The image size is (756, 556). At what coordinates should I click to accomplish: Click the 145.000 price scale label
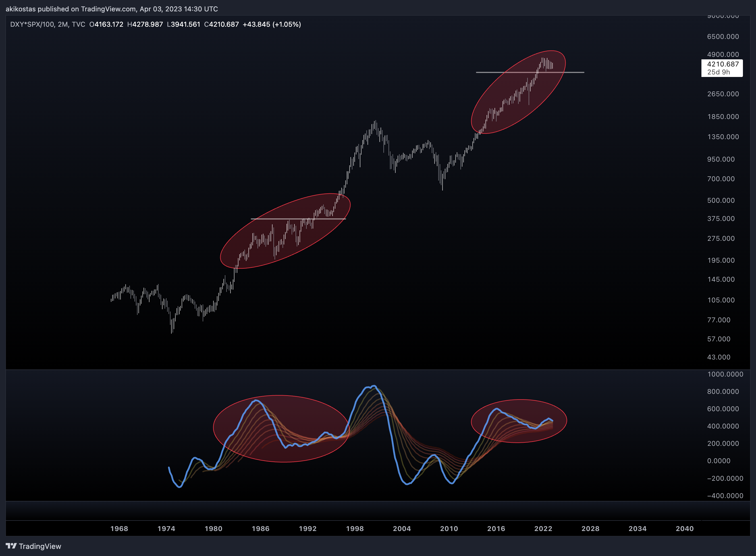721,279
